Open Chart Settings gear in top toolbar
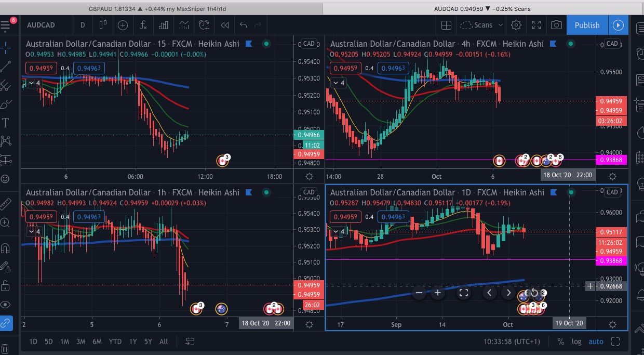This screenshot has height=355, width=644. 516,25
